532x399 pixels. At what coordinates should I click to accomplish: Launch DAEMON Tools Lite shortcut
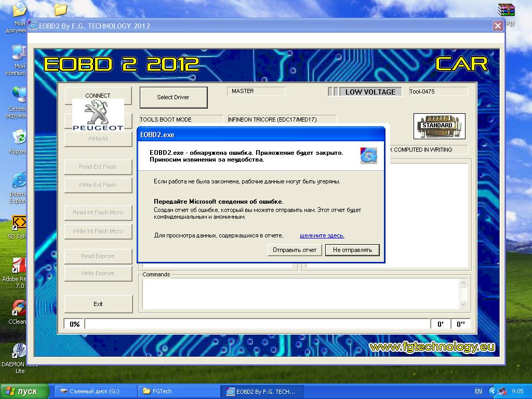click(19, 358)
